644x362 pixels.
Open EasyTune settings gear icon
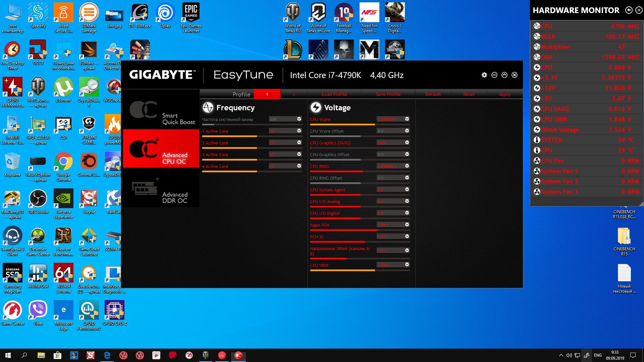(x=484, y=75)
